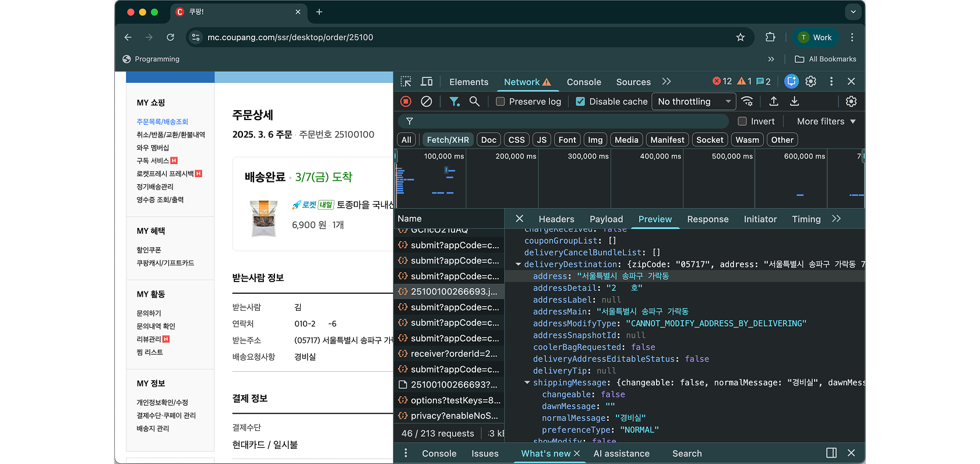The image size is (980, 464).
Task: Select the 25100100266693.j... request
Action: [449, 291]
